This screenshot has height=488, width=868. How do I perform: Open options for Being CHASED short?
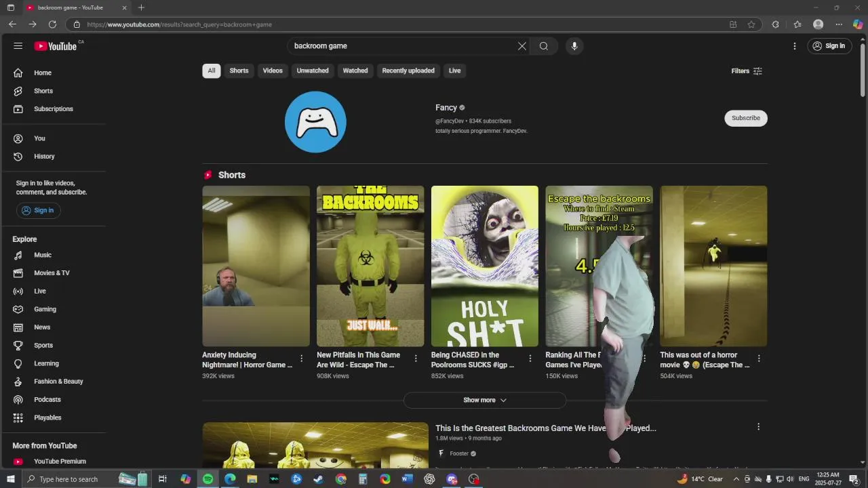530,359
